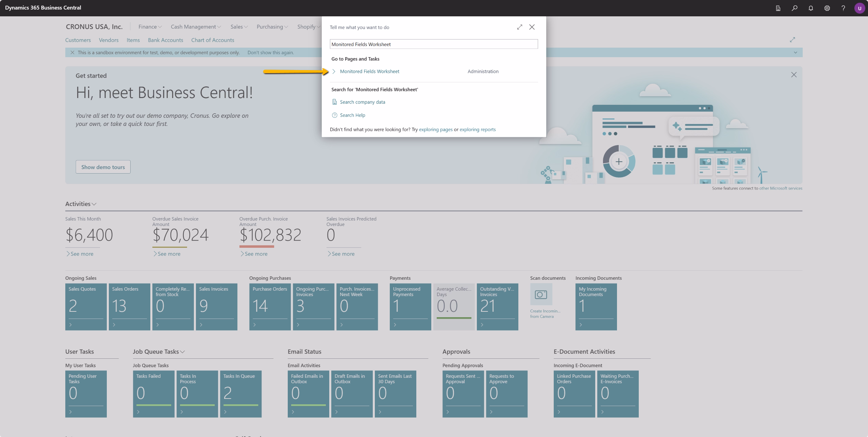Click the help question mark icon
Screen dimensions: 868x437
click(843, 8)
